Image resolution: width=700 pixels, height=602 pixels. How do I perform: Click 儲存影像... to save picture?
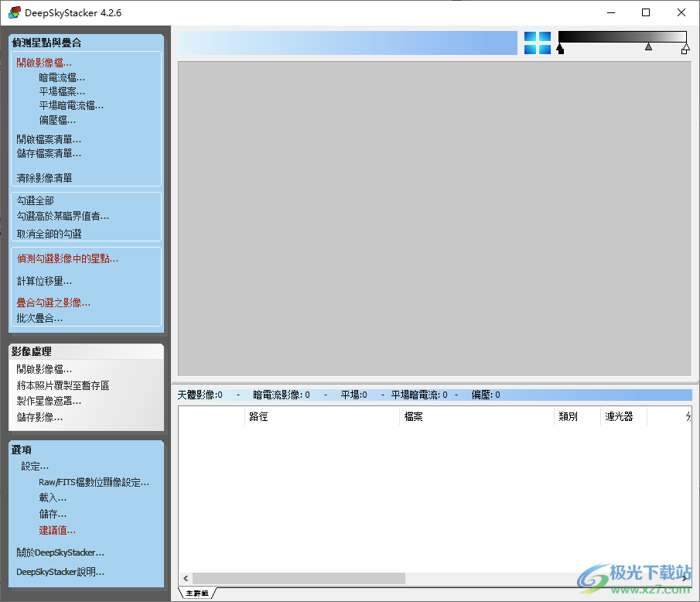tap(39, 417)
